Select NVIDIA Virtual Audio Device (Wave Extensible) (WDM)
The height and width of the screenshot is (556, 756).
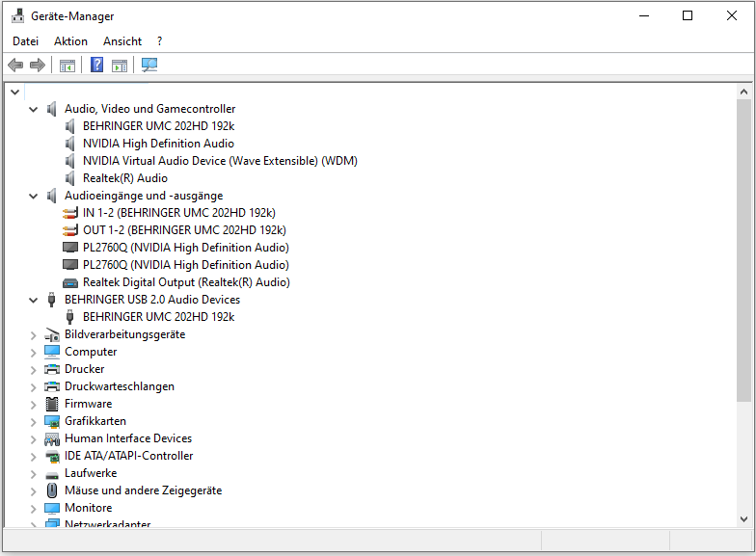(x=220, y=161)
